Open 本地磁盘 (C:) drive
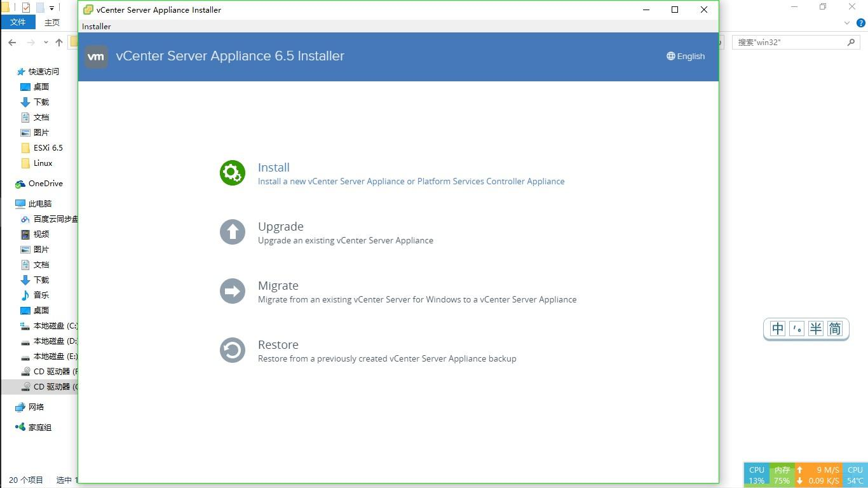Image resolution: width=868 pixels, height=488 pixels. [49, 326]
